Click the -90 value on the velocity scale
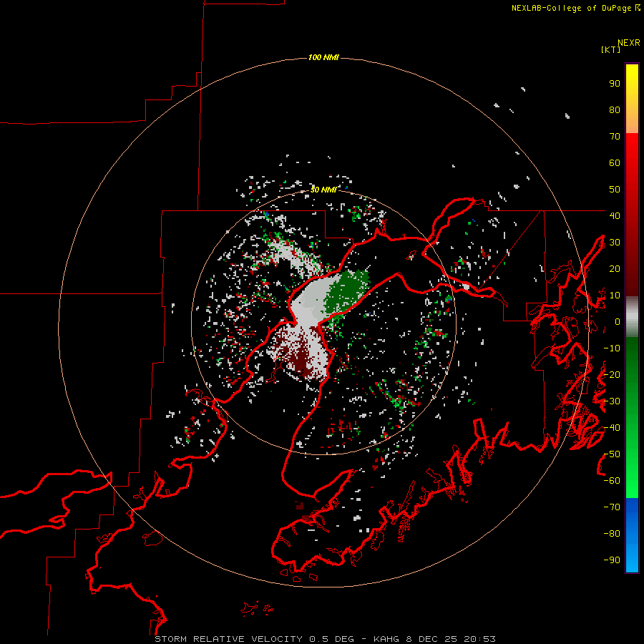The height and width of the screenshot is (644, 644). pos(612,560)
